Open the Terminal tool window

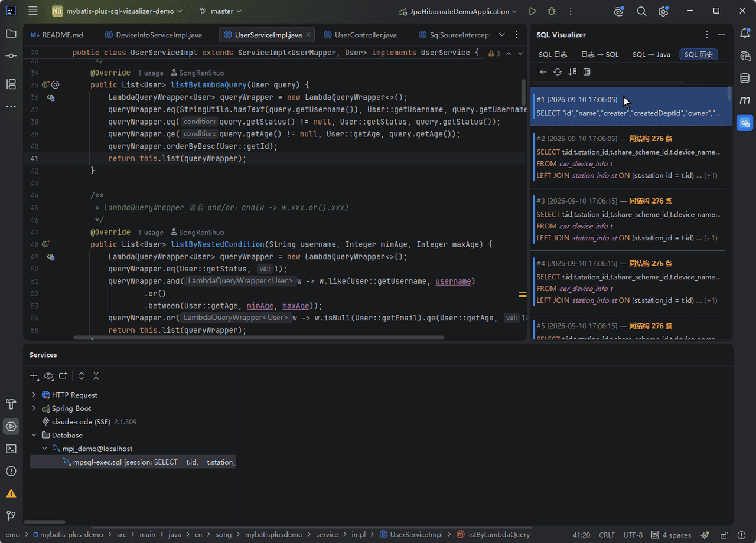coord(11,449)
